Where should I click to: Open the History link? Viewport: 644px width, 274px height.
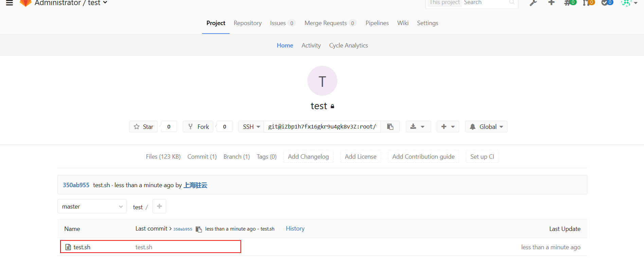click(x=295, y=229)
